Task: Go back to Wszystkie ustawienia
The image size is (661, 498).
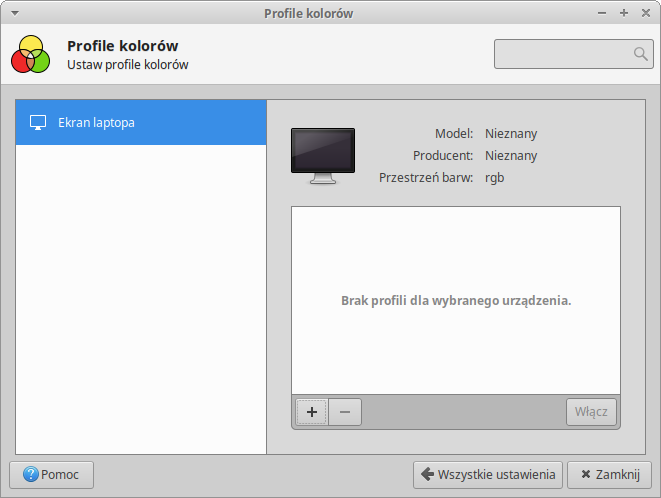Action: [x=488, y=475]
